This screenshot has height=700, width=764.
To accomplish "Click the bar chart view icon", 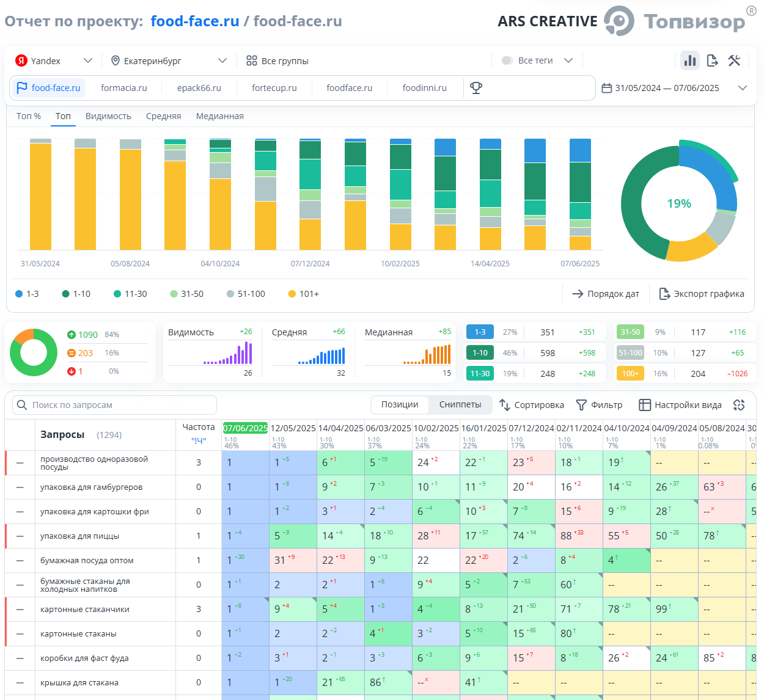I will click(x=690, y=60).
